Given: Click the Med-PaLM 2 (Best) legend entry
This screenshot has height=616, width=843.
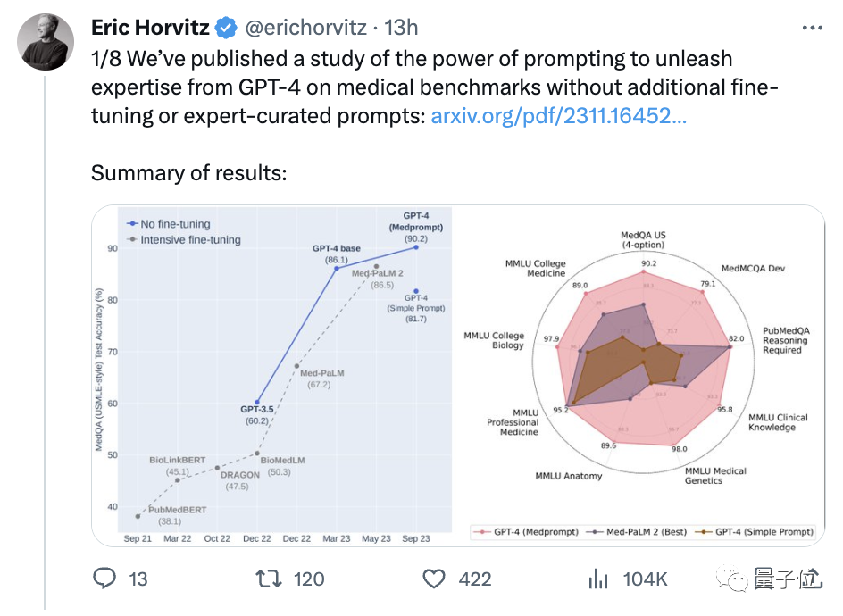Looking at the screenshot, I should [x=641, y=532].
